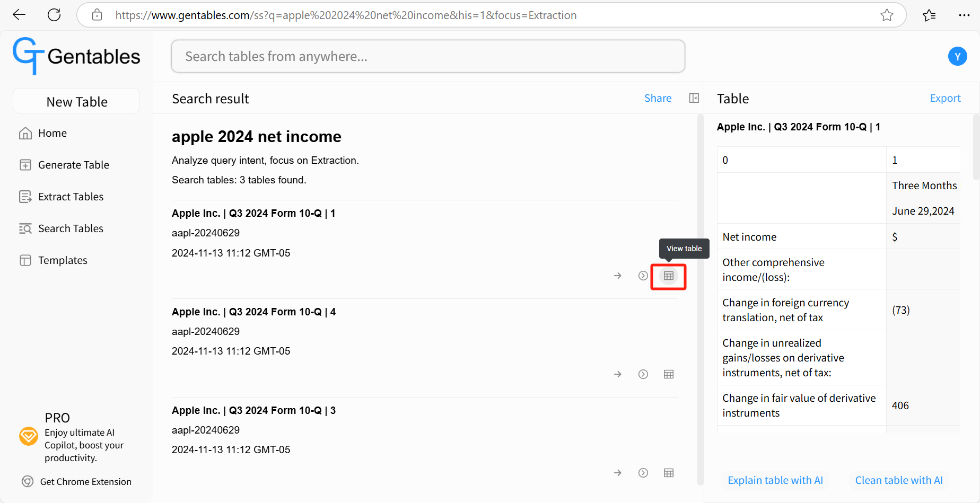Click the dollar sign cell in Net income row

(x=923, y=236)
